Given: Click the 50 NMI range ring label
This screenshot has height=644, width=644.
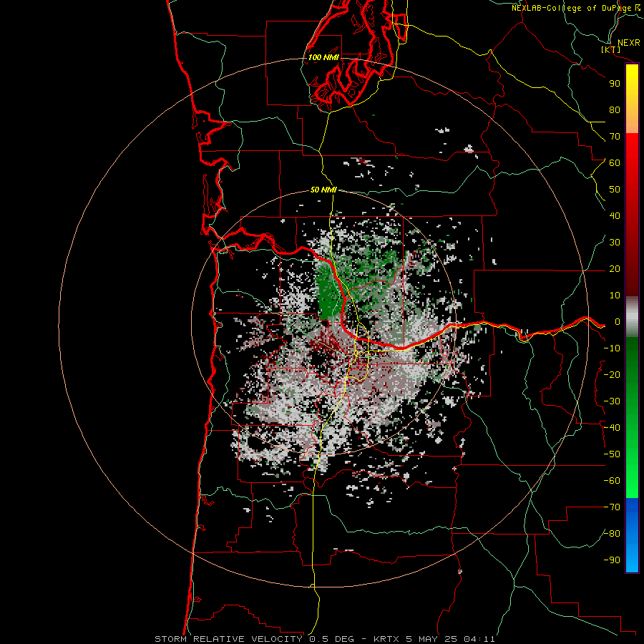Looking at the screenshot, I should [x=323, y=190].
